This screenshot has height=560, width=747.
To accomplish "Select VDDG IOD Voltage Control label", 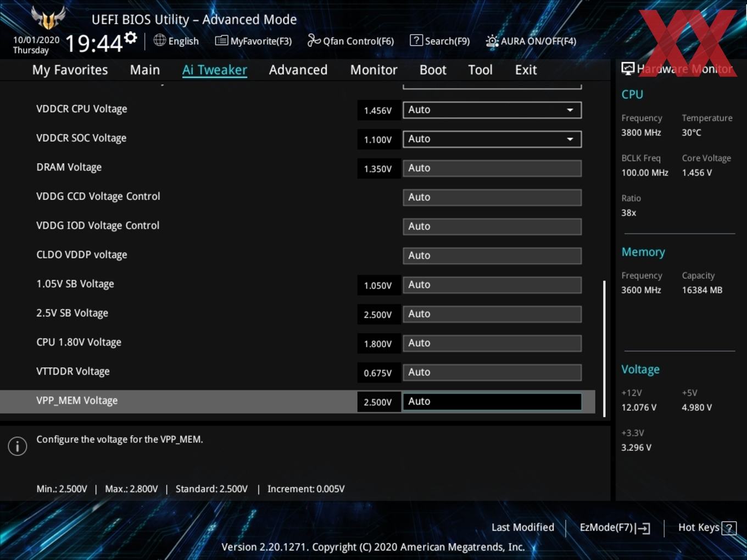I will [98, 225].
